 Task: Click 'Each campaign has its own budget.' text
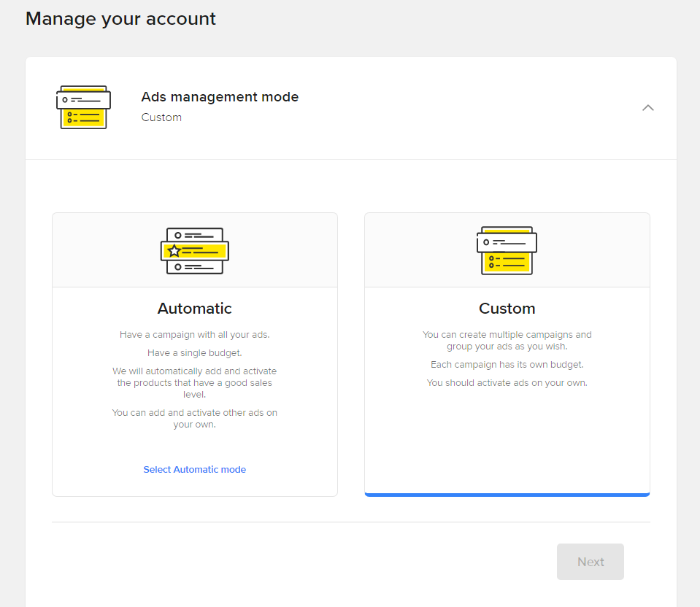pyautogui.click(x=507, y=364)
